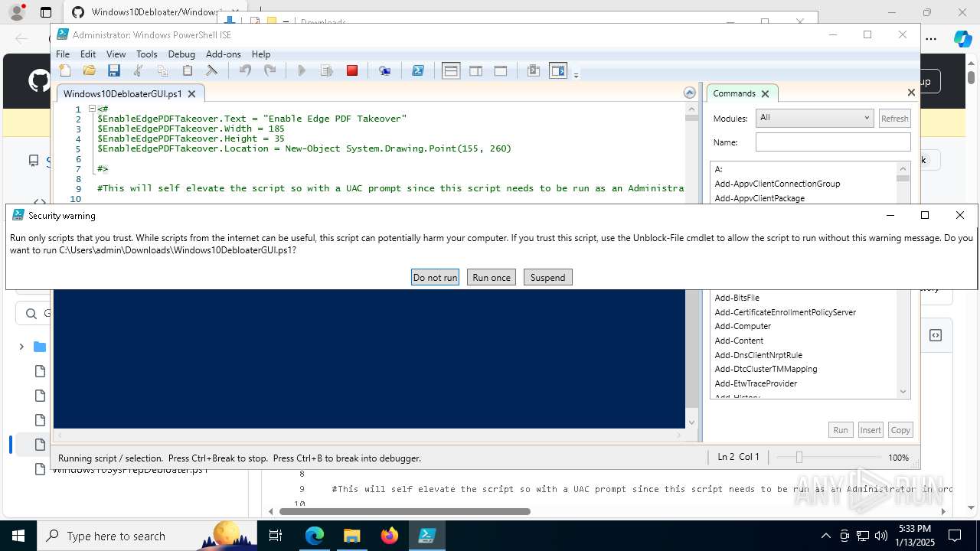
Task: Click the New script icon in ISE toolbar
Action: click(65, 70)
